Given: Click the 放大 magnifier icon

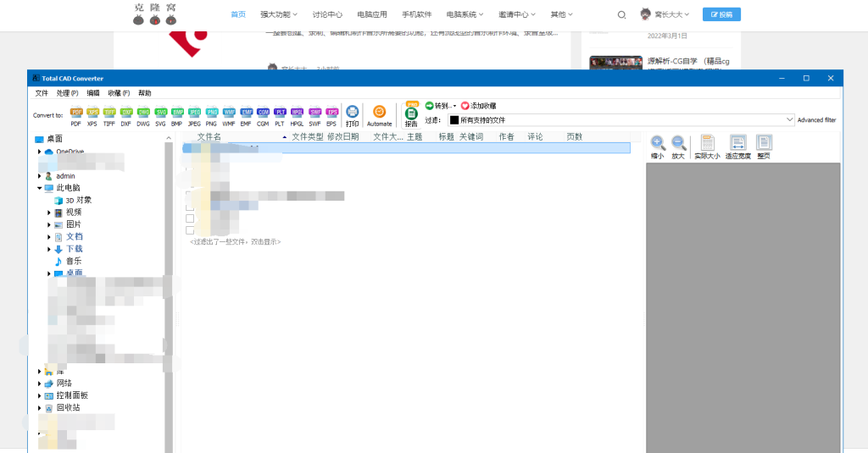Looking at the screenshot, I should pyautogui.click(x=678, y=147).
